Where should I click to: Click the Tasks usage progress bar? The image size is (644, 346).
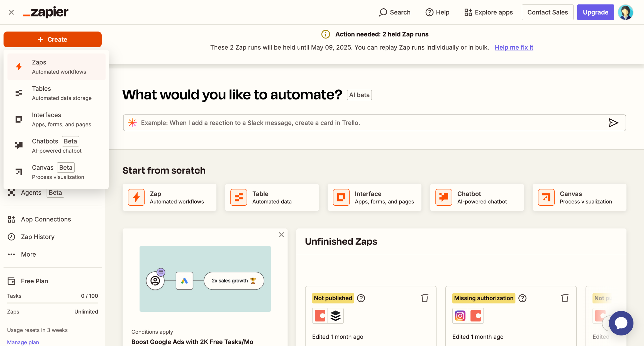tap(52, 303)
